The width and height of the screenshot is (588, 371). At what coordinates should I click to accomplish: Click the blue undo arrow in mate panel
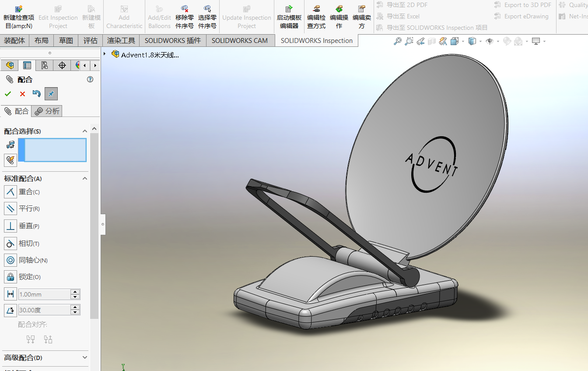point(37,94)
